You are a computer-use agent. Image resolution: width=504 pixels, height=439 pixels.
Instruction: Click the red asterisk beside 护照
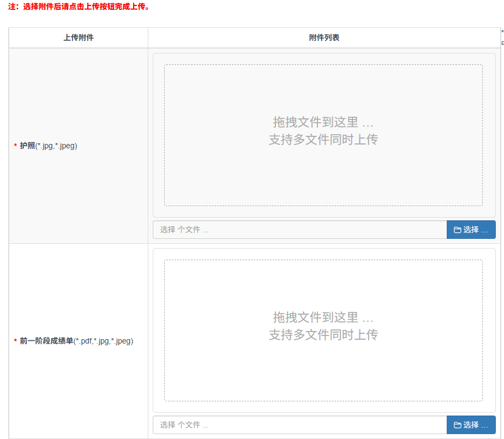[15, 146]
